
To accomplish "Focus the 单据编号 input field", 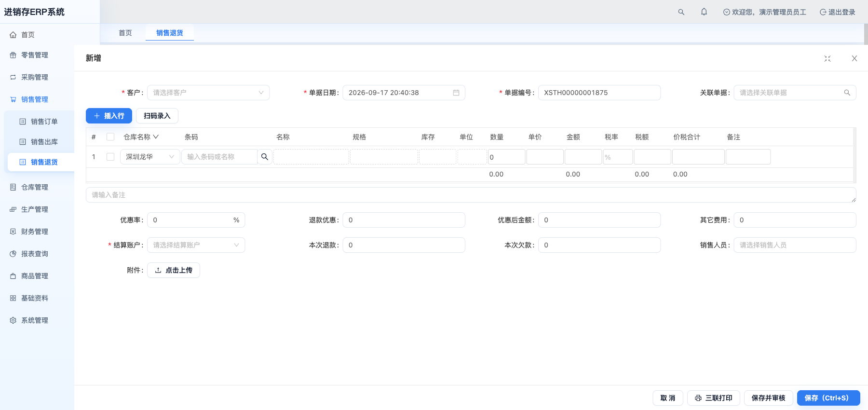I will (599, 93).
